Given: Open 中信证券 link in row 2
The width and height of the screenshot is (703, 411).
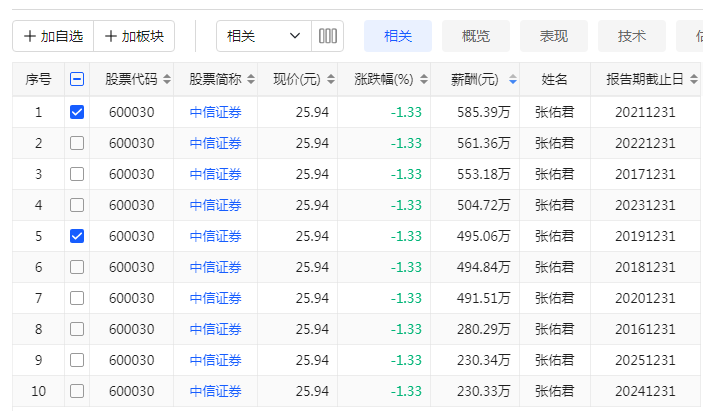Looking at the screenshot, I should click(216, 143).
